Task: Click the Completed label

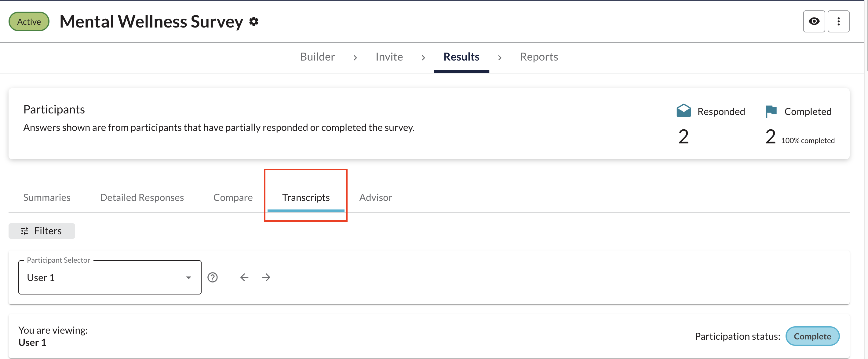Action: [x=808, y=111]
